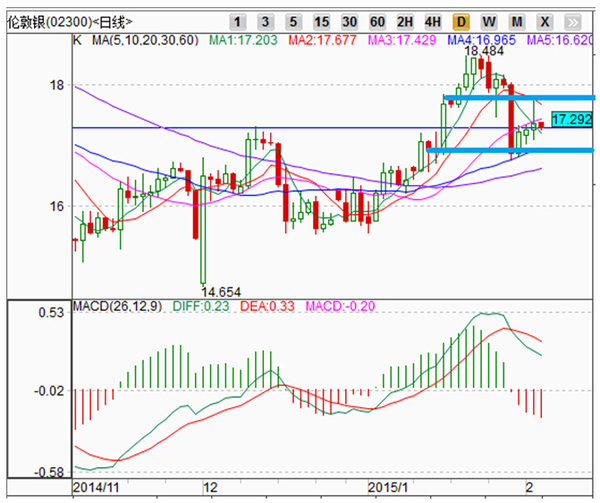Viewport: 600px width, 503px height.
Task: Switch chart to 15-minute interval
Action: pos(321,21)
